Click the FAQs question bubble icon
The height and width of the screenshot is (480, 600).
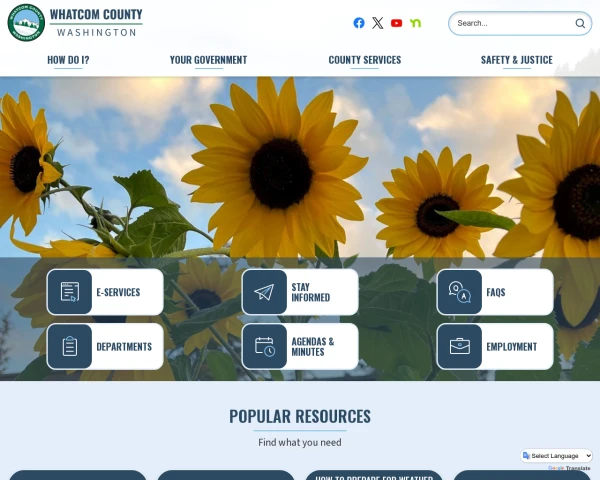[x=459, y=292]
